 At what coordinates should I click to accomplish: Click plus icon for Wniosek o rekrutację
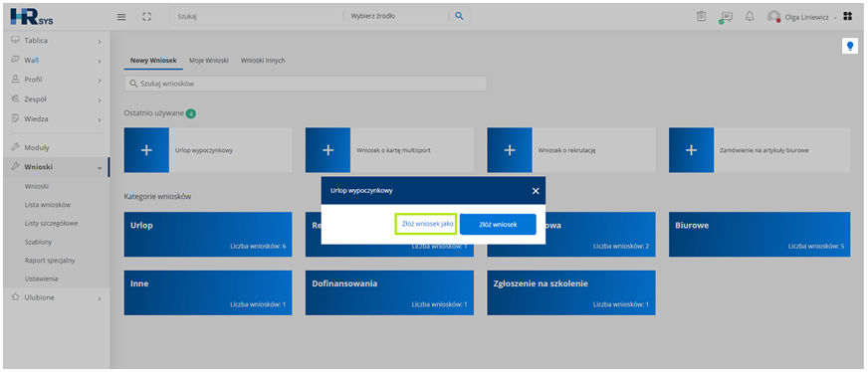[510, 150]
